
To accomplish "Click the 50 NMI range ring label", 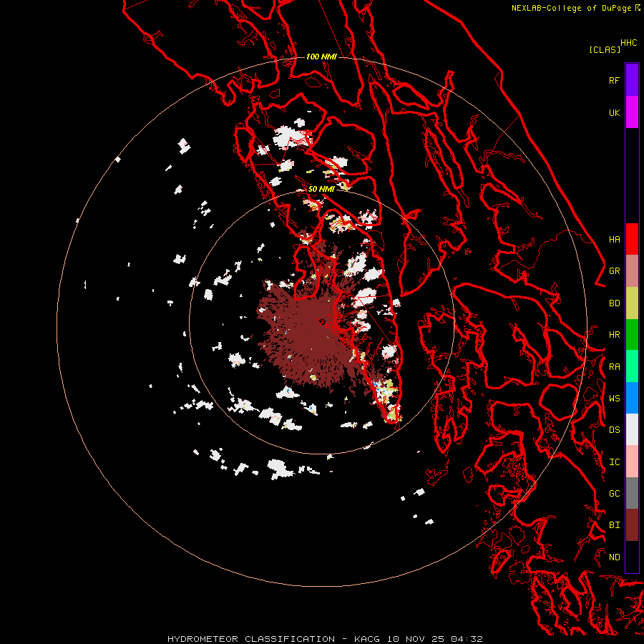I will click(x=321, y=189).
